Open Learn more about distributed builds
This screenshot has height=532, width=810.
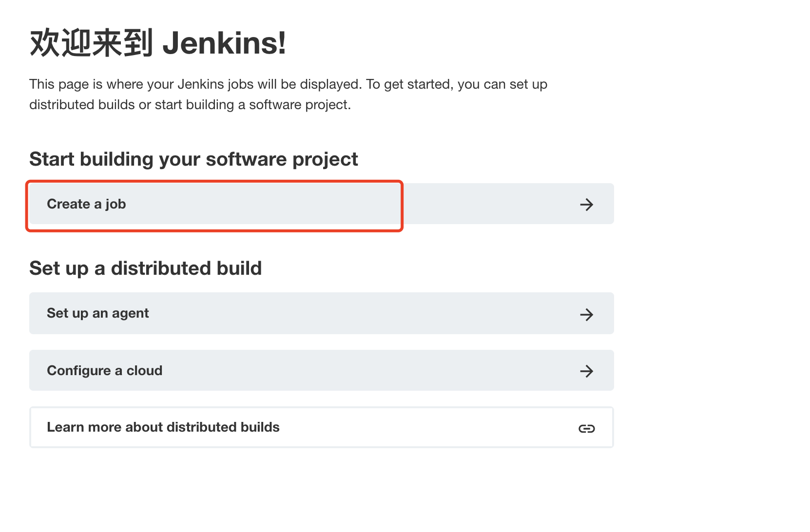pos(321,427)
